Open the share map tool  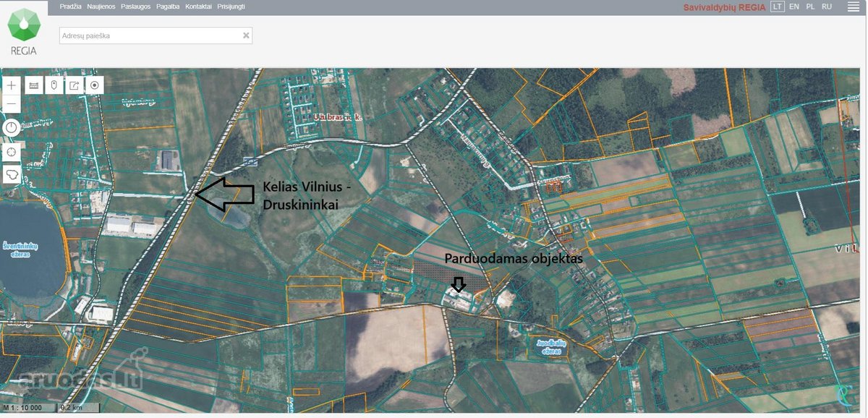[74, 85]
